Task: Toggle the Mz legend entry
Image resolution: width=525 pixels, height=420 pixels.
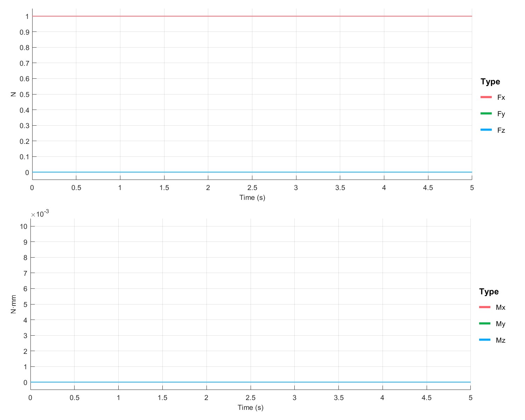Action: pyautogui.click(x=492, y=340)
